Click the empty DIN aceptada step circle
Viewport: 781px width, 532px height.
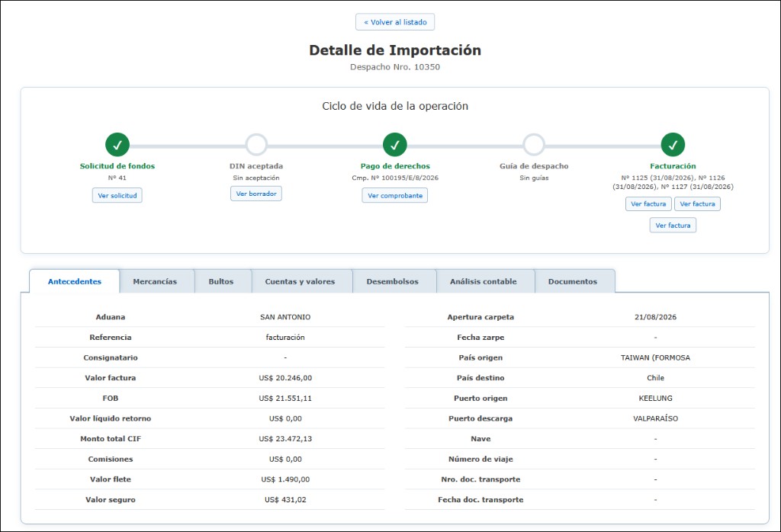[256, 145]
